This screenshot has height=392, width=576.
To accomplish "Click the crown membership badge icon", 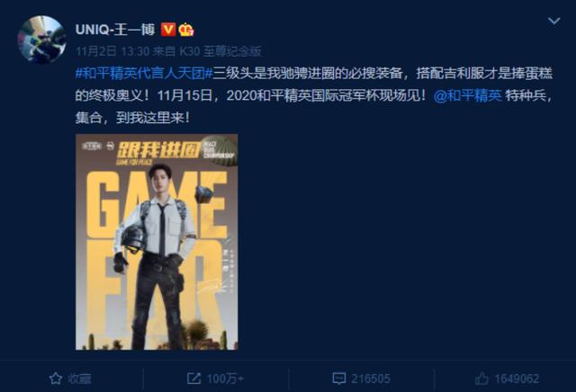I will 186,30.
